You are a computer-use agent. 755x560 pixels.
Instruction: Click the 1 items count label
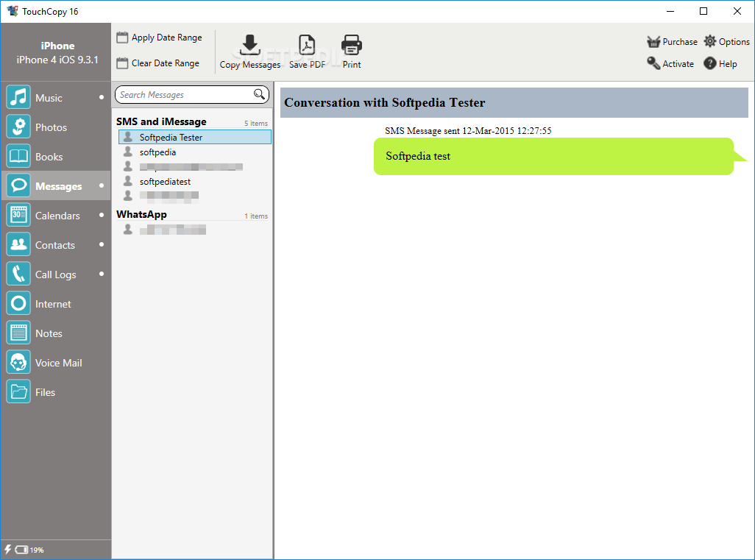[255, 216]
